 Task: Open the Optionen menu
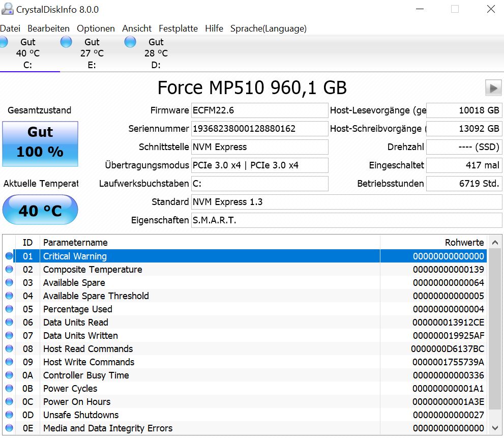[96, 28]
